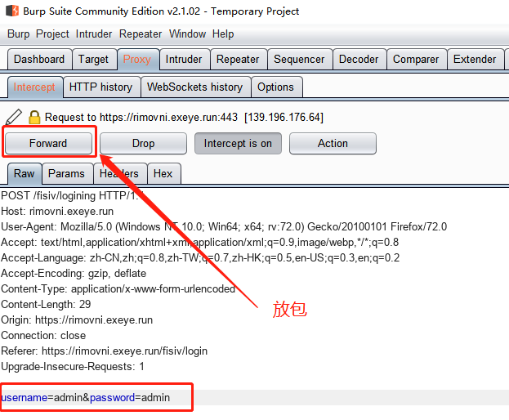Open the Action dropdown button
The height and width of the screenshot is (420, 509).
(333, 143)
